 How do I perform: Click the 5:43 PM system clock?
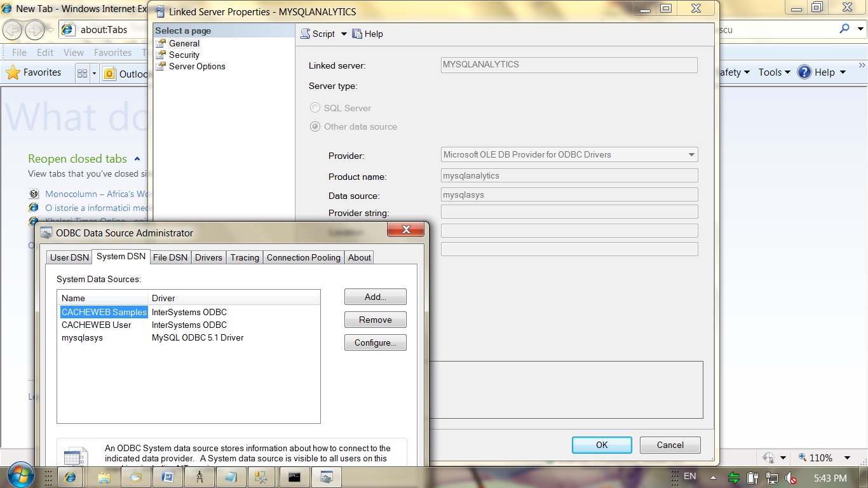pyautogui.click(x=830, y=478)
